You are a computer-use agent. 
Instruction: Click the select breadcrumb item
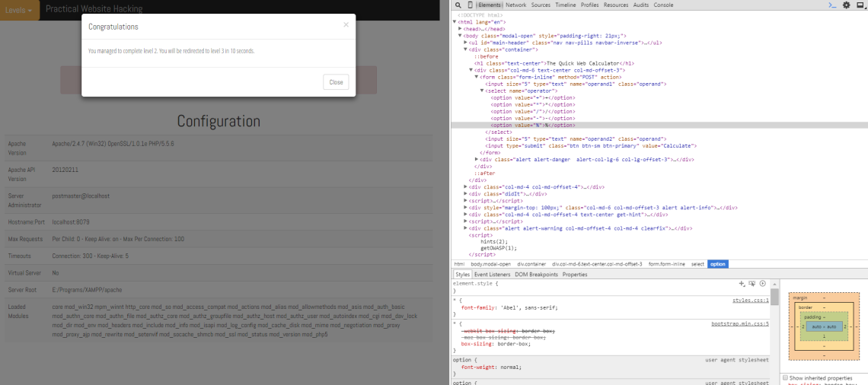pos(697,265)
